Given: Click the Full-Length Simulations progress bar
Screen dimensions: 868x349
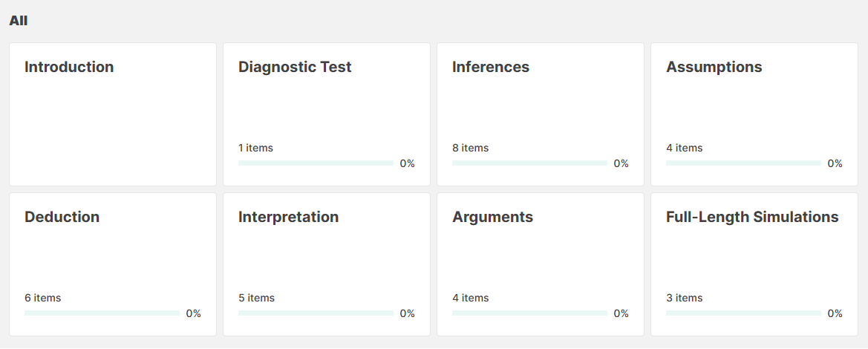Looking at the screenshot, I should 743,313.
